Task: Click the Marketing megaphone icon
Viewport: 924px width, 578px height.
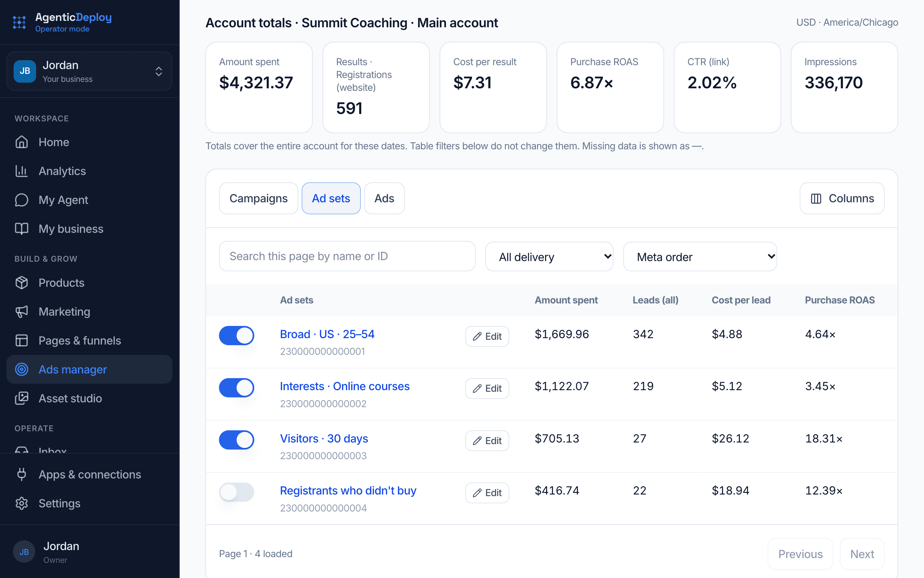Action: click(22, 311)
